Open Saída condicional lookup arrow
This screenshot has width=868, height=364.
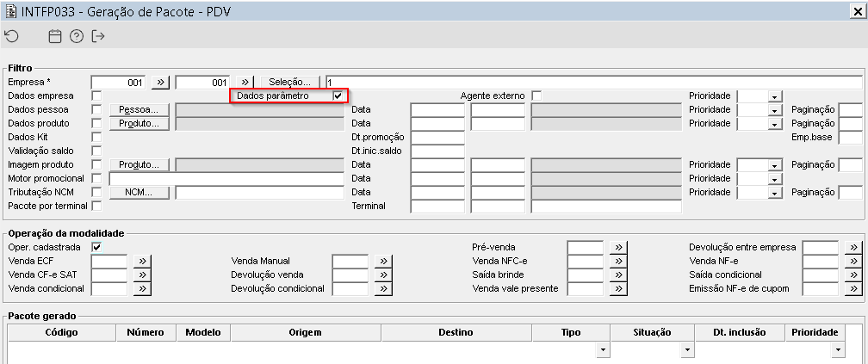pyautogui.click(x=853, y=275)
